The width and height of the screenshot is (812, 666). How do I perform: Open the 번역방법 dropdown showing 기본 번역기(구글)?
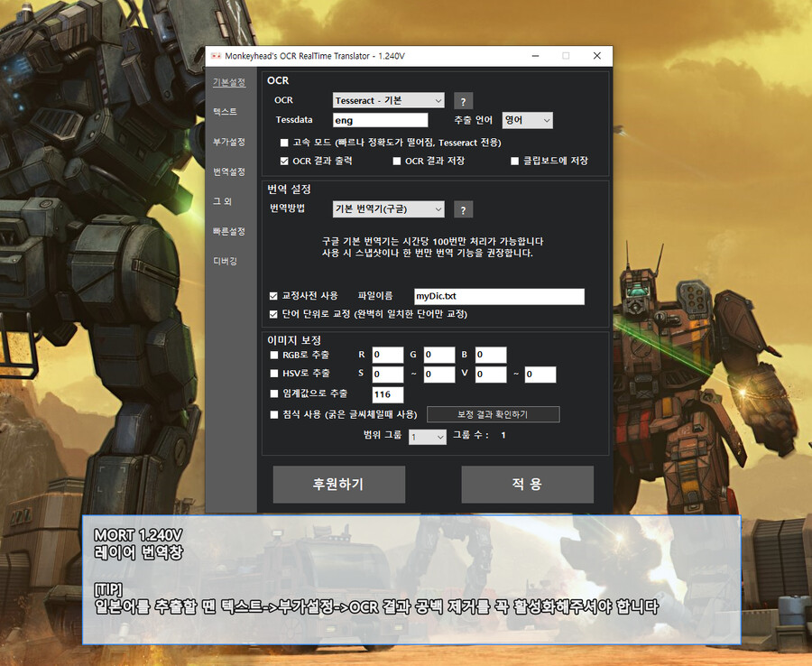388,209
